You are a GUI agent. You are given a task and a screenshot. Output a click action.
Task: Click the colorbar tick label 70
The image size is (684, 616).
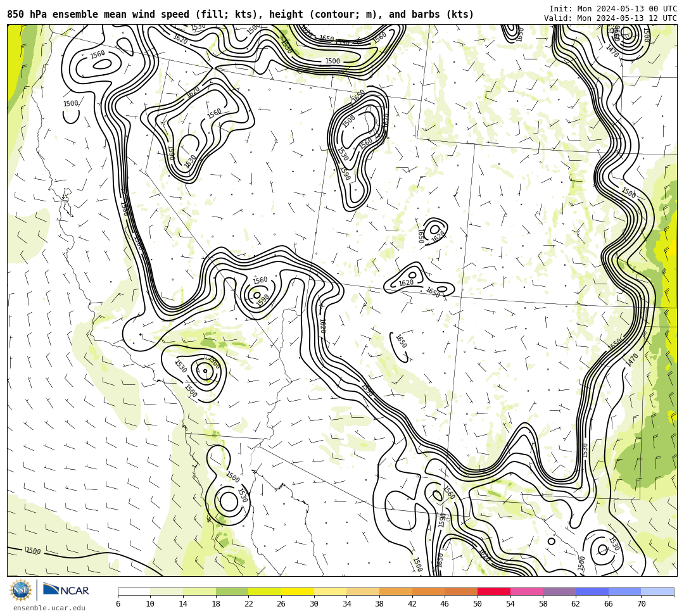(641, 604)
